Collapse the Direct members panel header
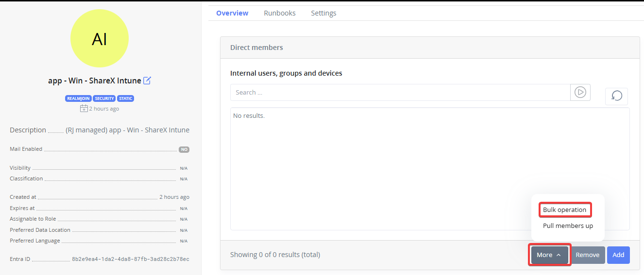Image resolution: width=644 pixels, height=275 pixels. (429, 48)
